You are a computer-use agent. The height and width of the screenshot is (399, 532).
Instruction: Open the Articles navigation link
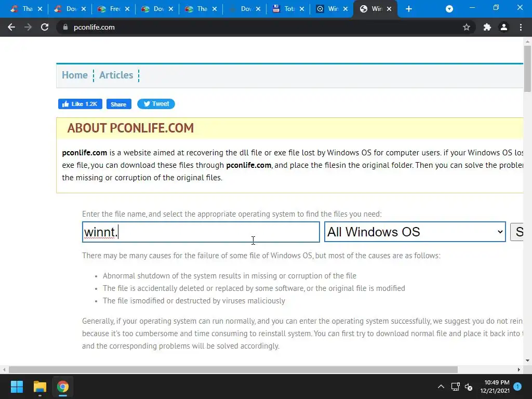[116, 75]
